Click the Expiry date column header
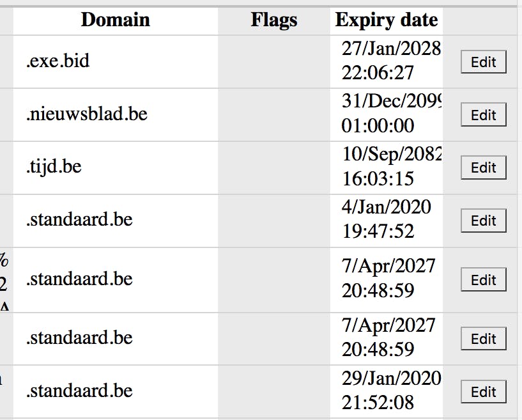Image resolution: width=522 pixels, height=420 pixels. click(387, 20)
